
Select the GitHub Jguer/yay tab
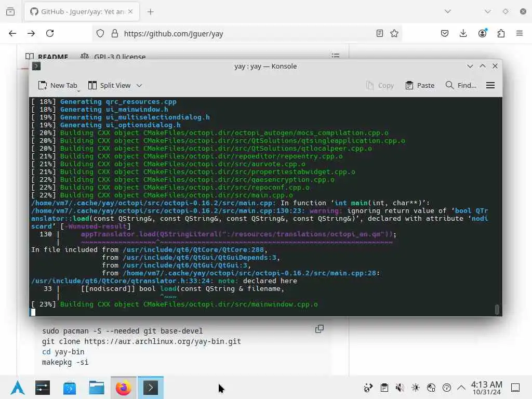coord(82,11)
